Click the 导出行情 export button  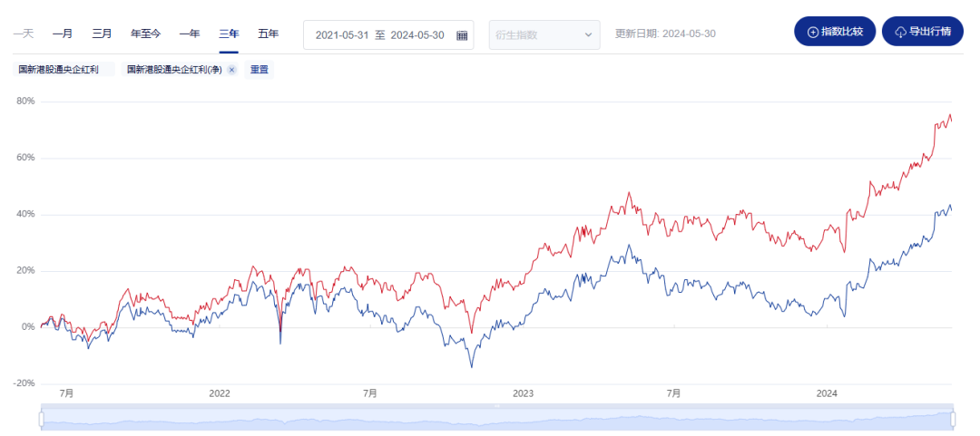[922, 32]
